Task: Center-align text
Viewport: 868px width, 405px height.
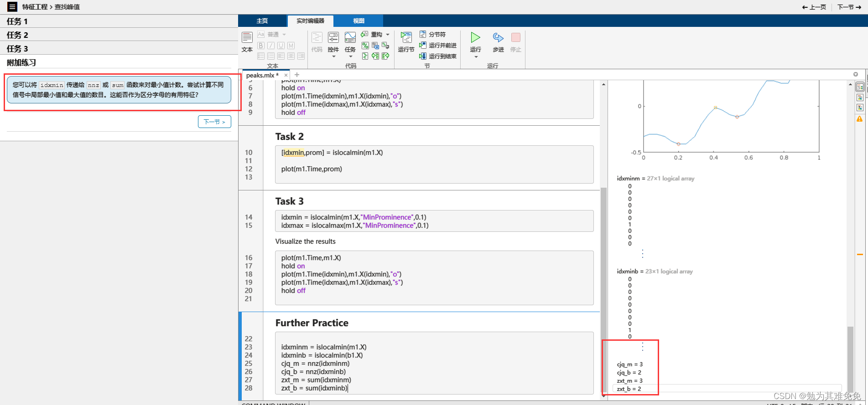Action: coord(291,56)
